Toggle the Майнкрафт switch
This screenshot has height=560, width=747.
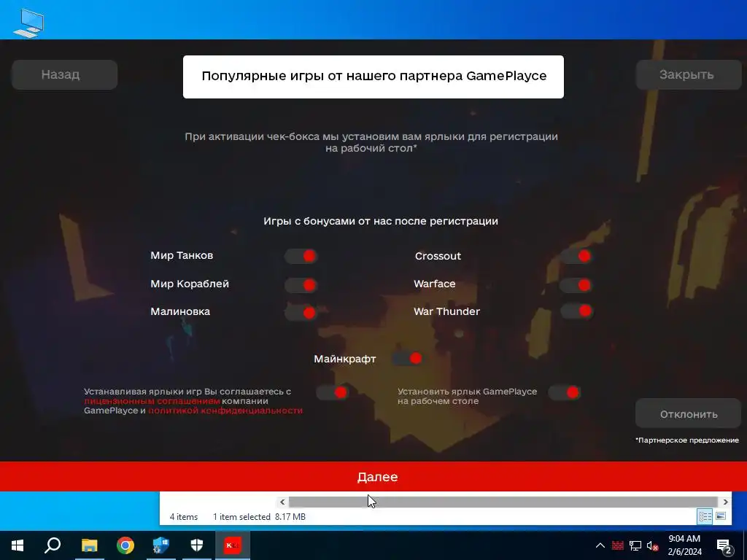coord(407,358)
